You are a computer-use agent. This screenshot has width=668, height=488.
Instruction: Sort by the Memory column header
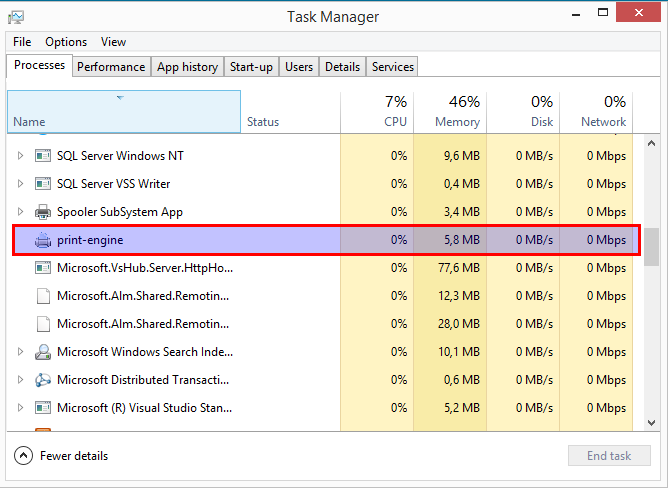click(x=450, y=112)
